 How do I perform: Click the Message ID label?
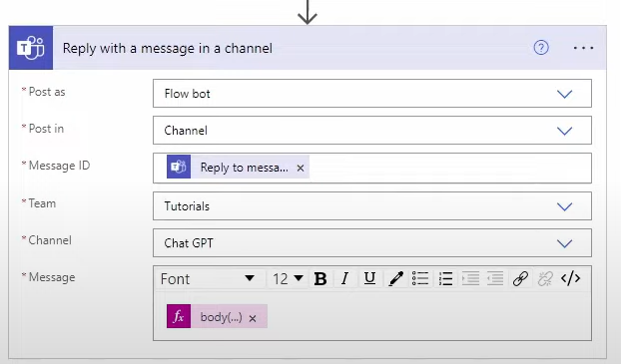click(60, 166)
